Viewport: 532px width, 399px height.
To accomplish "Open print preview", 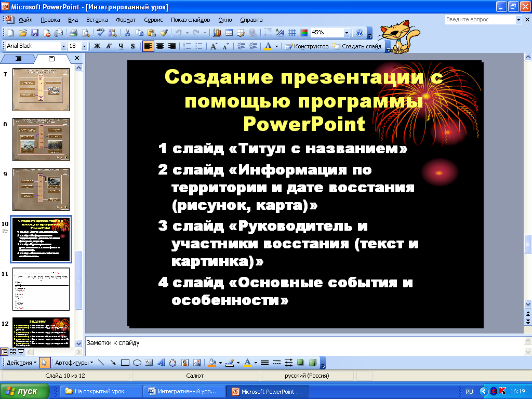I will (86, 33).
